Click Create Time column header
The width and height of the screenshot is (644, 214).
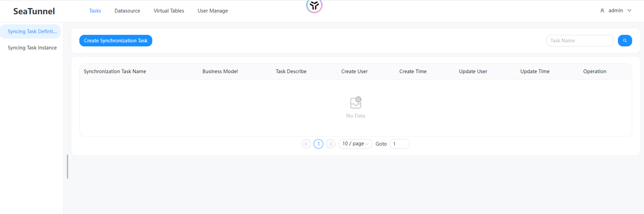point(413,72)
